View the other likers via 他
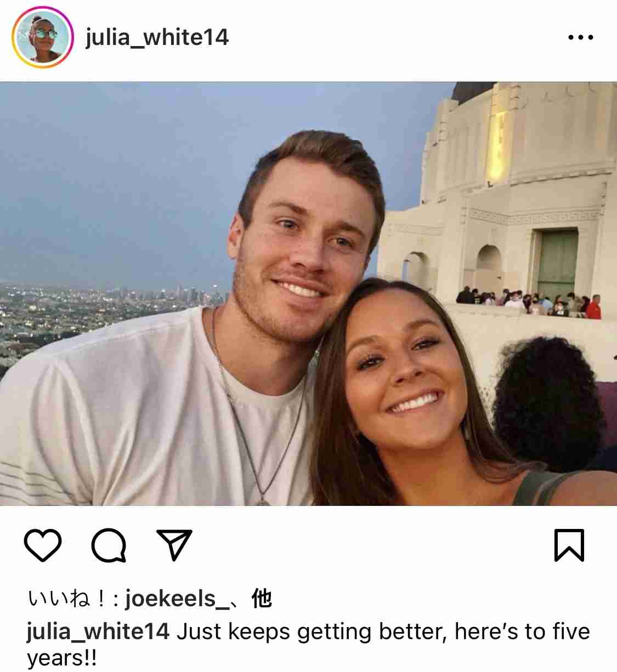617x672 pixels. (x=262, y=599)
